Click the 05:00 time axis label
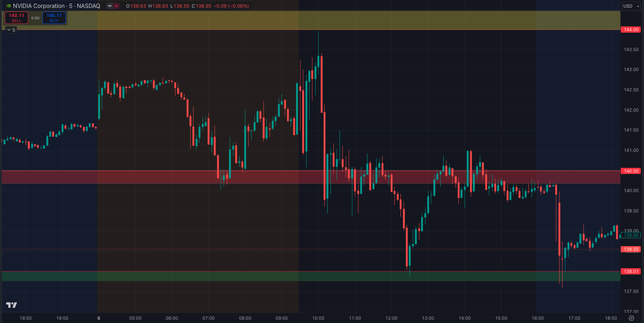Viewport: 644px width, 323px height. point(135,318)
